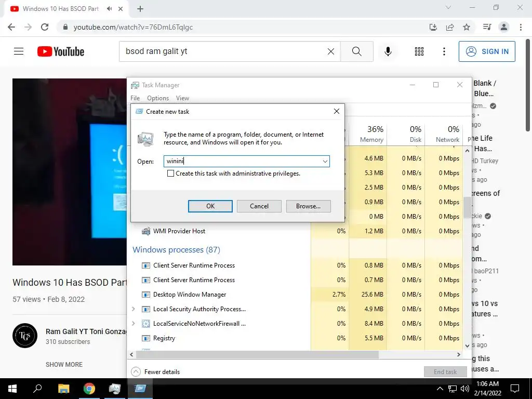Clear the YouTube search box text

(331, 51)
